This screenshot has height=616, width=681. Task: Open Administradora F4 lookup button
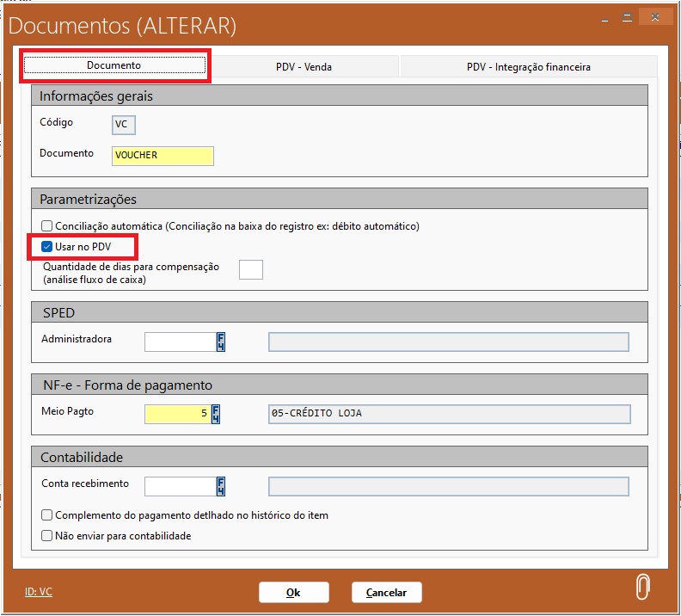coord(220,342)
